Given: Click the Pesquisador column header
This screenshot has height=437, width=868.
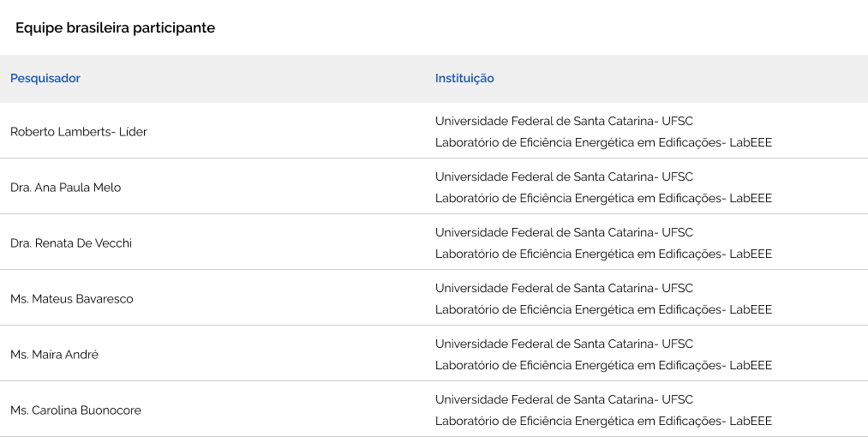Looking at the screenshot, I should click(x=45, y=79).
